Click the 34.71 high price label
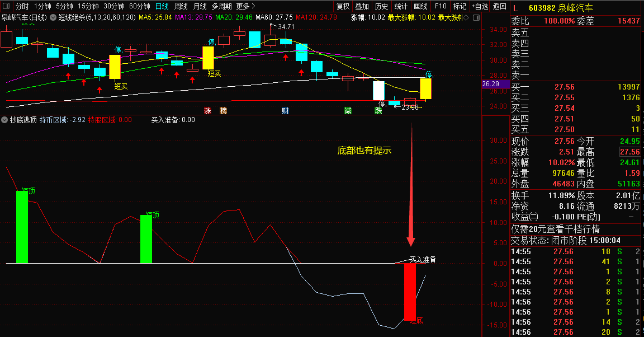Screen dimensions: 644x337 click(286, 27)
